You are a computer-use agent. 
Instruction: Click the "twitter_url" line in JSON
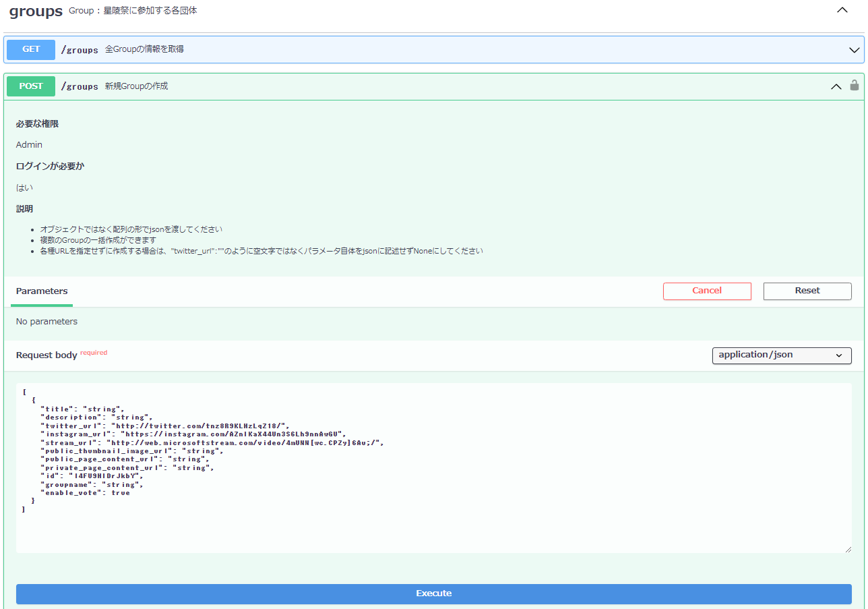[x=165, y=426]
